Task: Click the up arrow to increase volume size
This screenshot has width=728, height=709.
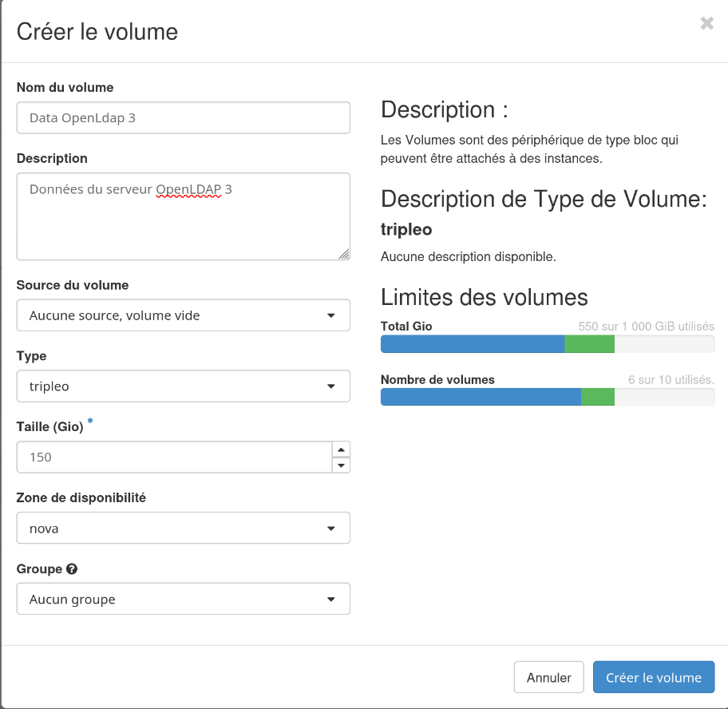Action: 341,450
